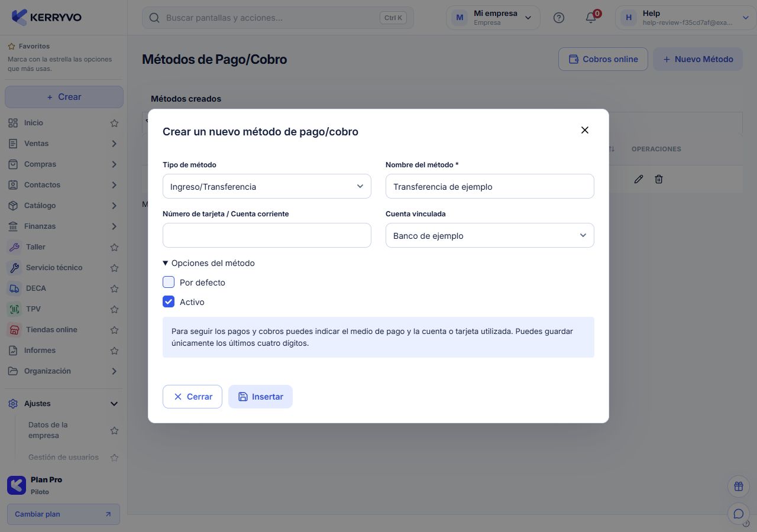The width and height of the screenshot is (757, 532).
Task: Open the Finanzas sidebar menu
Action: (63, 226)
